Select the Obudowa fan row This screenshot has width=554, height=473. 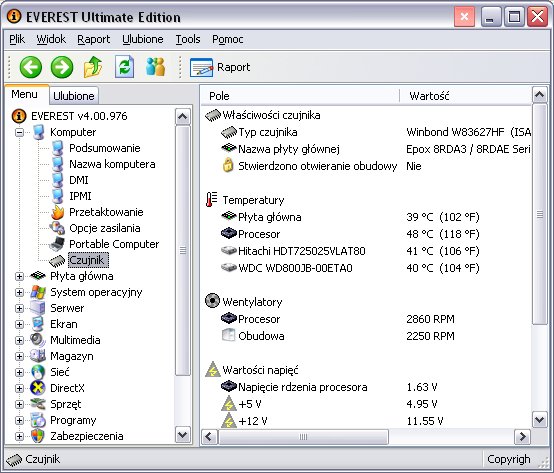[x=366, y=336]
